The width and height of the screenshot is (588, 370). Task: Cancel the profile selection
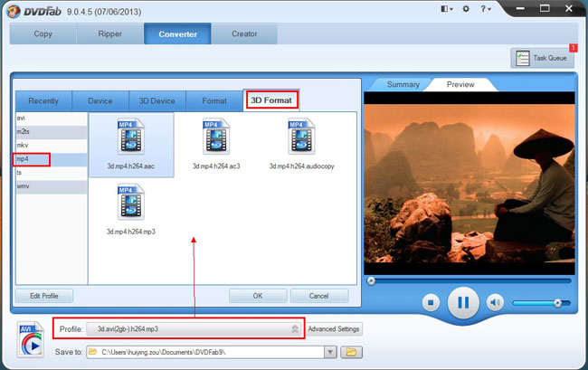(319, 296)
